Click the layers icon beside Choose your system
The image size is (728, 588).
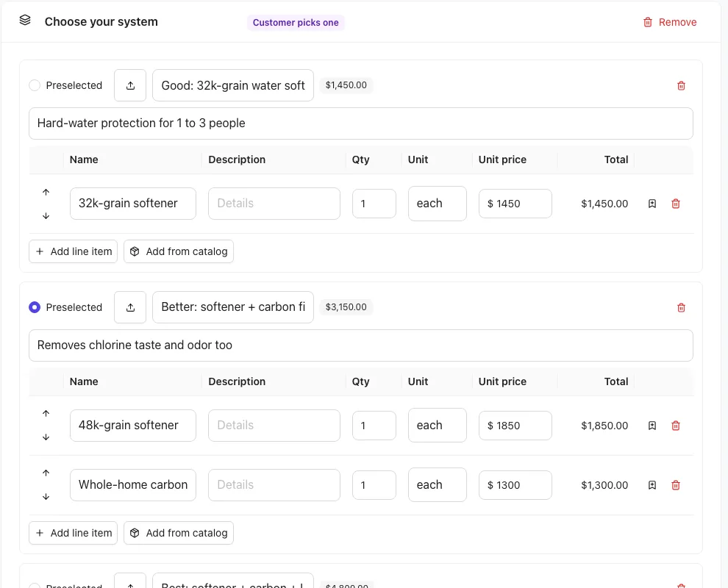point(25,20)
